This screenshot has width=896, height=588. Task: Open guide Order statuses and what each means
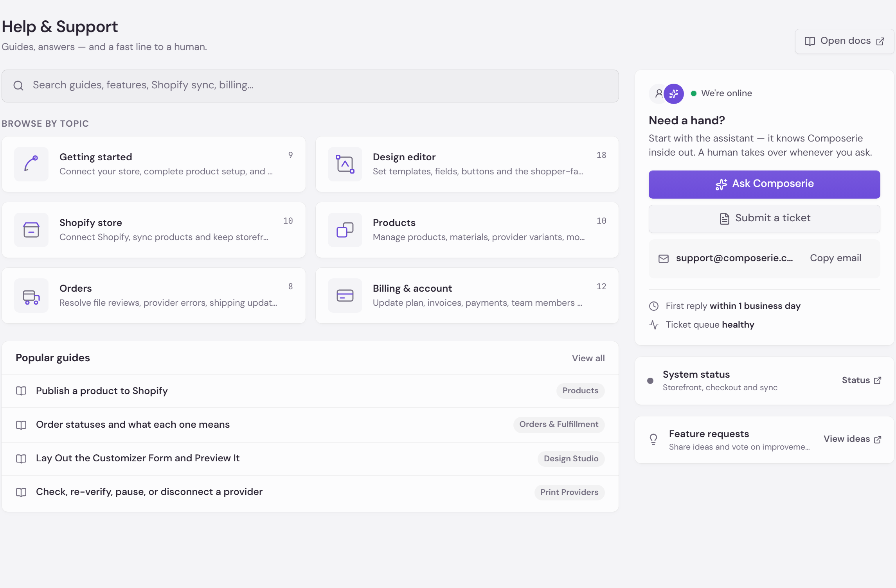(x=133, y=425)
